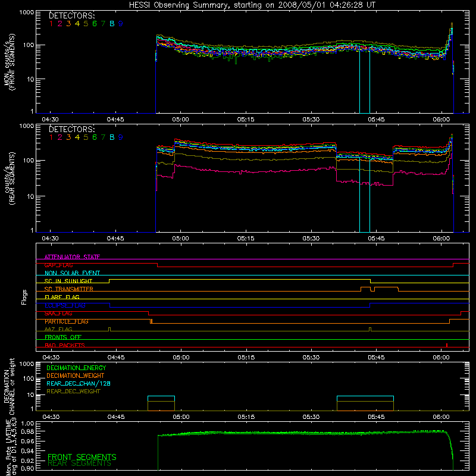Select detector number 3 in front segments legend
The image size is (476, 476).
pyautogui.click(x=68, y=24)
